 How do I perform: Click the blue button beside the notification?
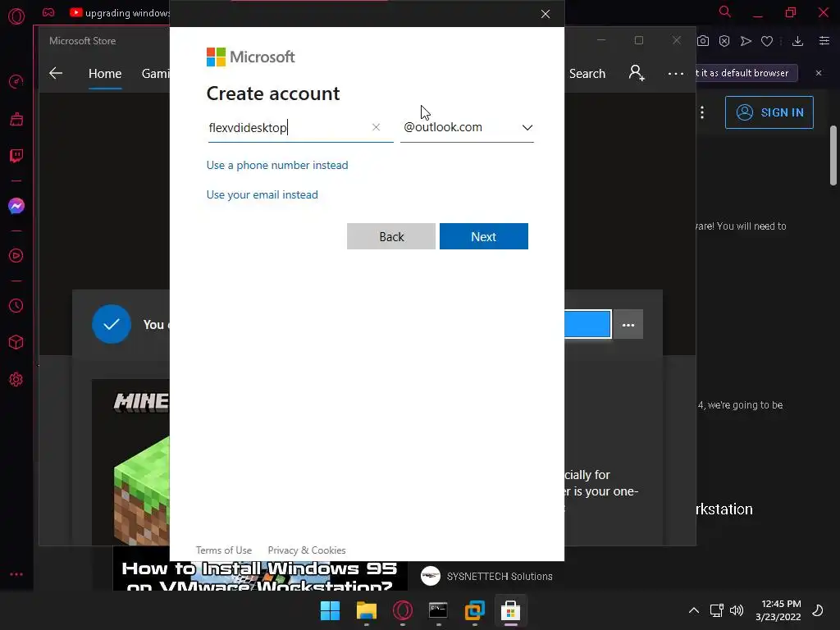587,324
